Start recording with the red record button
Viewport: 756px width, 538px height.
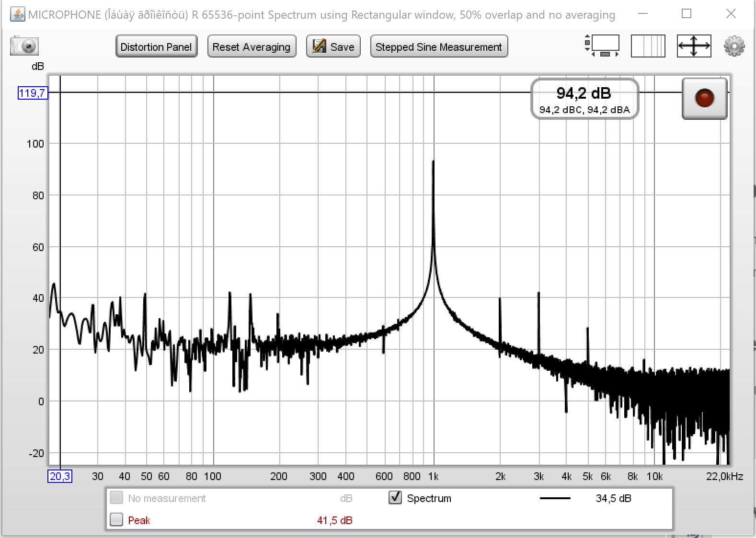pos(705,98)
